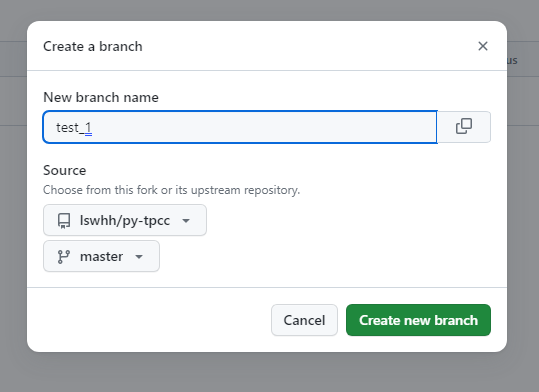Viewport: 539px width, 392px height.
Task: Open the master branch source dropdown
Action: pyautogui.click(x=101, y=256)
